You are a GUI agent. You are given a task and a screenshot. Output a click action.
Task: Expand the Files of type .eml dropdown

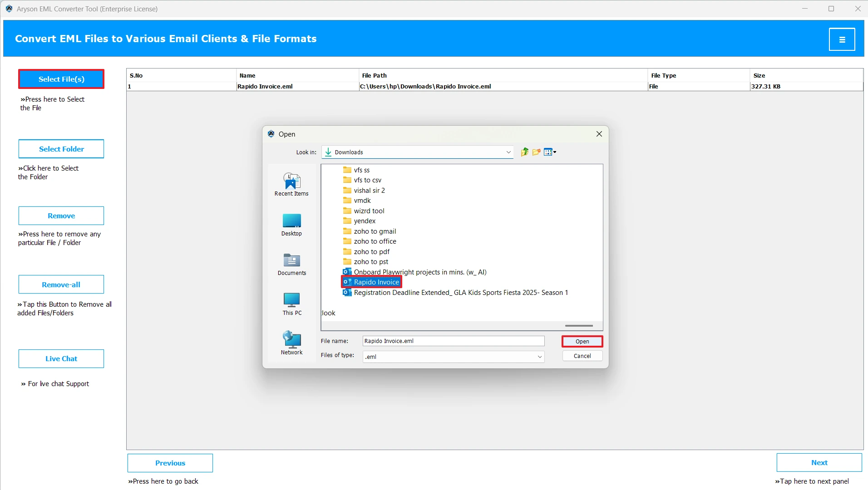point(540,357)
